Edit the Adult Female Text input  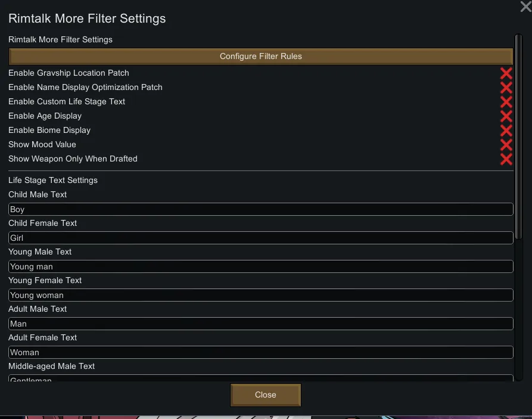tap(260, 352)
